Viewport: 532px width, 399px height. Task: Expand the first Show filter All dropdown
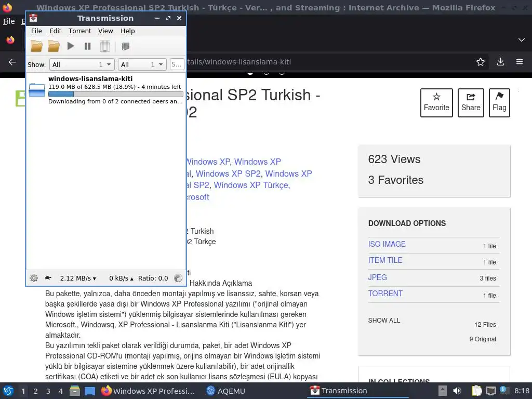pyautogui.click(x=82, y=64)
